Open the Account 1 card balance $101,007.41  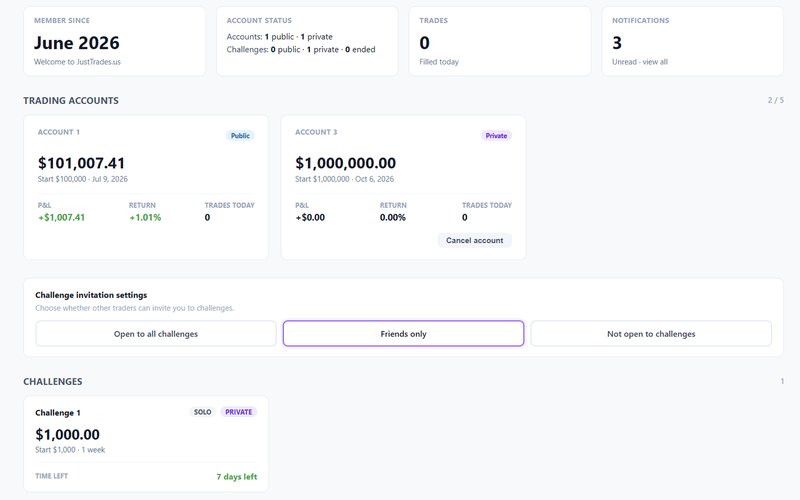click(x=81, y=163)
